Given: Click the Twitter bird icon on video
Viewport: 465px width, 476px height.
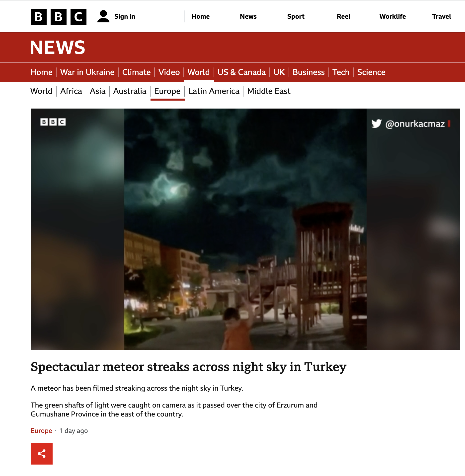Looking at the screenshot, I should pos(376,123).
